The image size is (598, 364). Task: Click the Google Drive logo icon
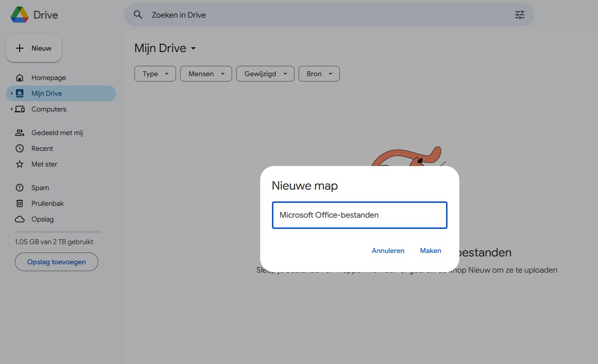(20, 15)
